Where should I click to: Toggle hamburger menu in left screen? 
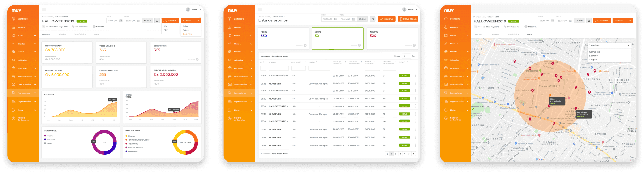coord(44,9)
